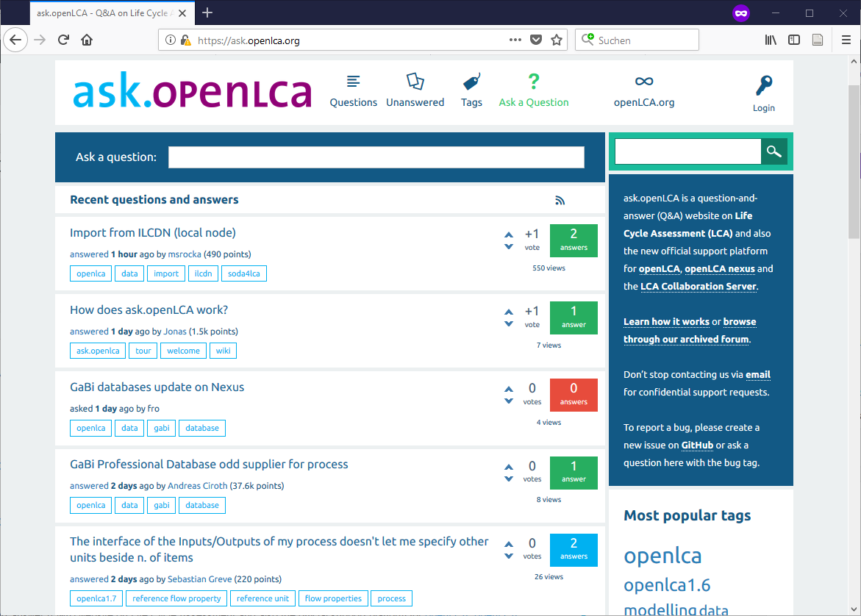Screen dimensions: 861x616
Task: Click the soda4lca tag
Action: (246, 273)
